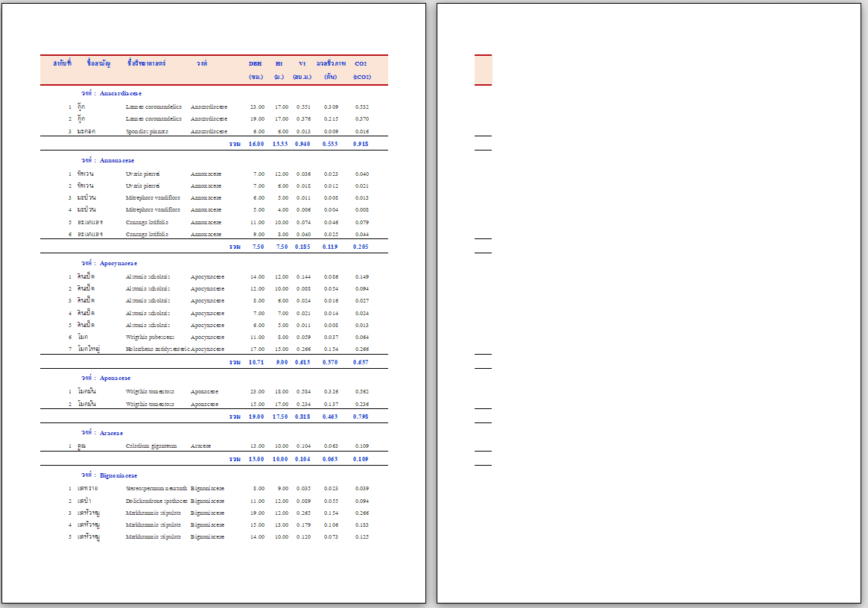Viewport: 868px width, 608px height.
Task: Select the Anacardiaceae total Ht 13.33
Action: [x=280, y=144]
